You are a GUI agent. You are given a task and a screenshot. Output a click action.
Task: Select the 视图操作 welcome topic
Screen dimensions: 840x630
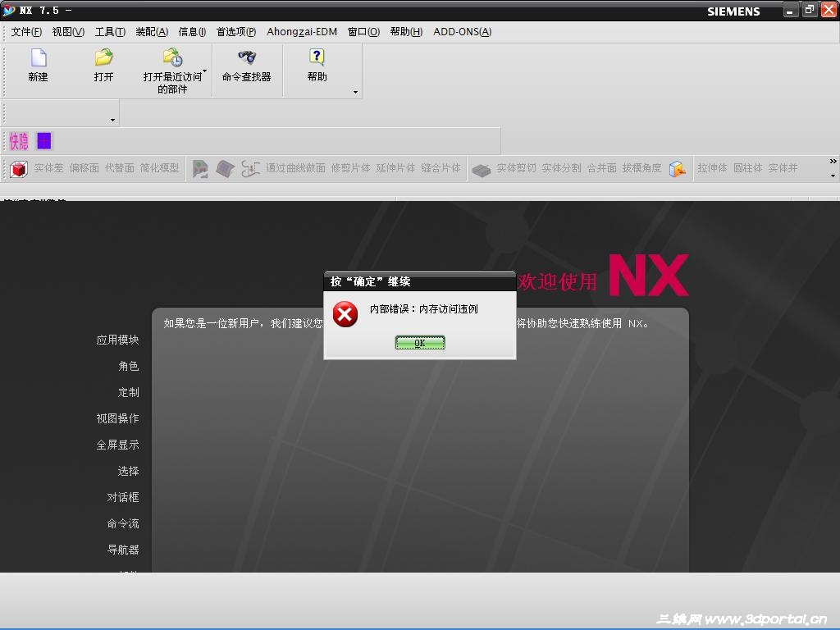tap(117, 418)
